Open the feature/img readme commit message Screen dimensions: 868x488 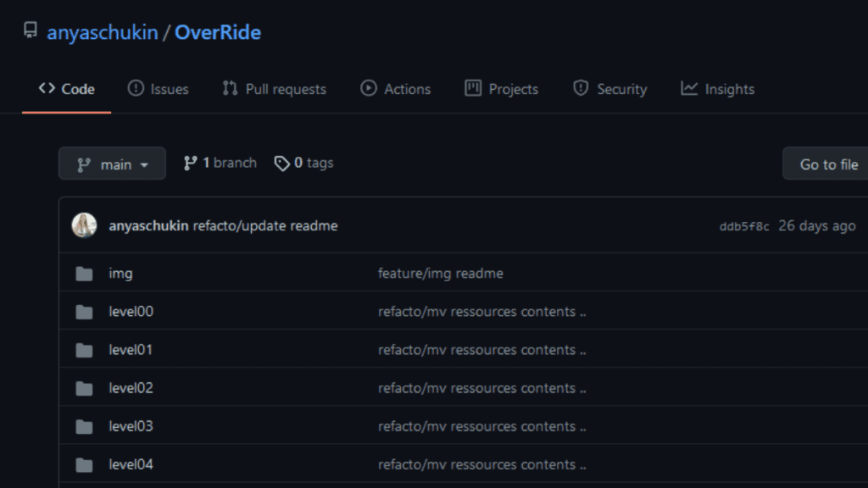(441, 274)
